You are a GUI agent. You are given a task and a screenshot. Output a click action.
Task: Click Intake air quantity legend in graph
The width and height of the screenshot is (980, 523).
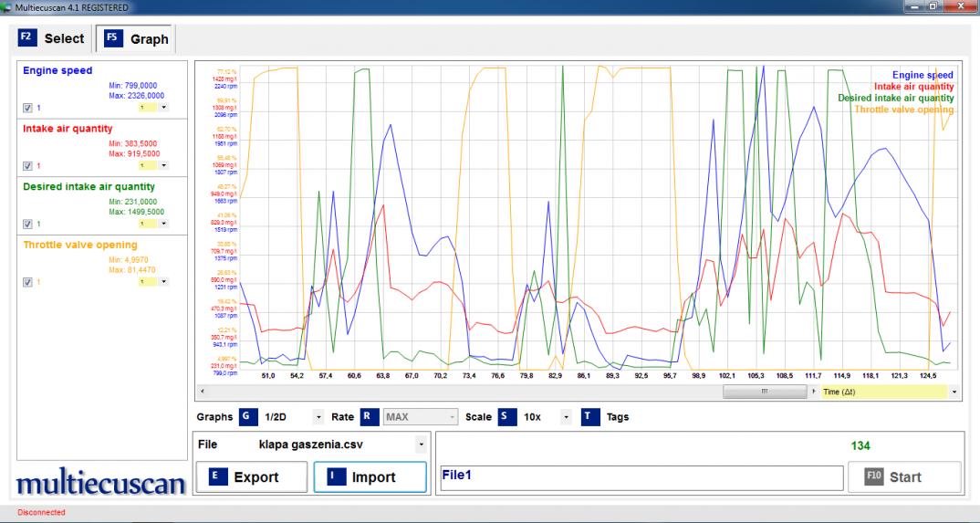(x=913, y=87)
